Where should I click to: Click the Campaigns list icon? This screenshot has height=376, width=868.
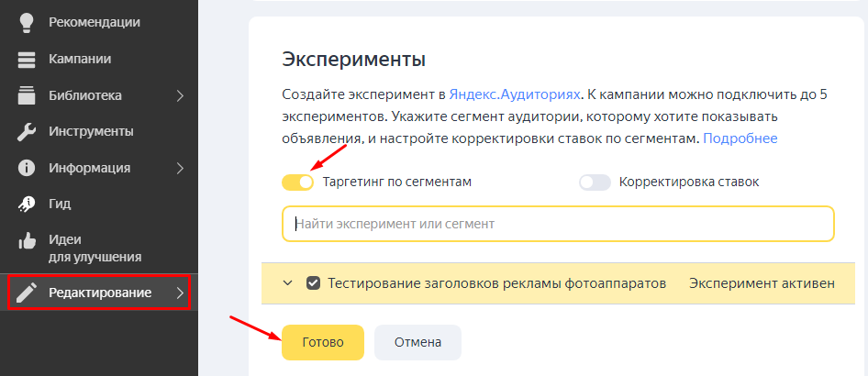[27, 60]
